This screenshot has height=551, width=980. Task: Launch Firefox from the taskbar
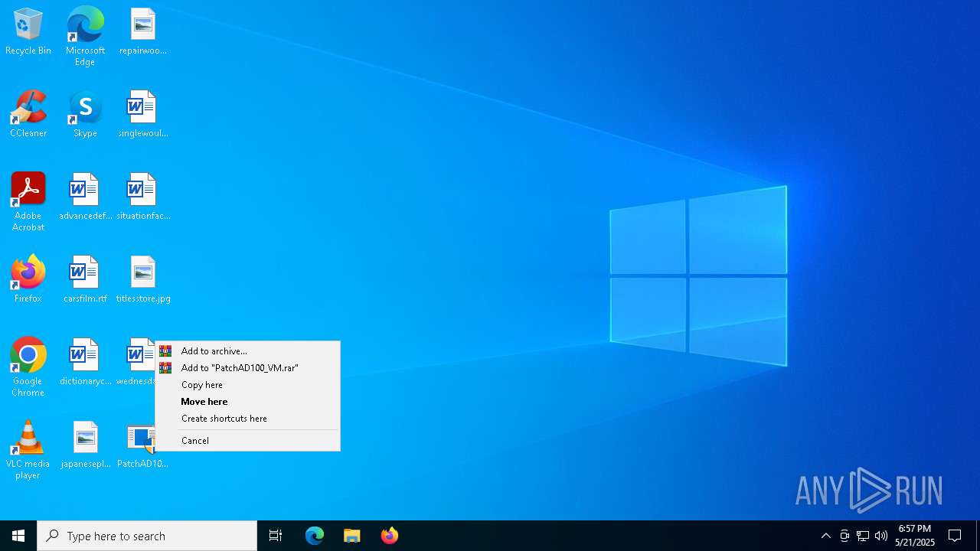[x=389, y=536]
